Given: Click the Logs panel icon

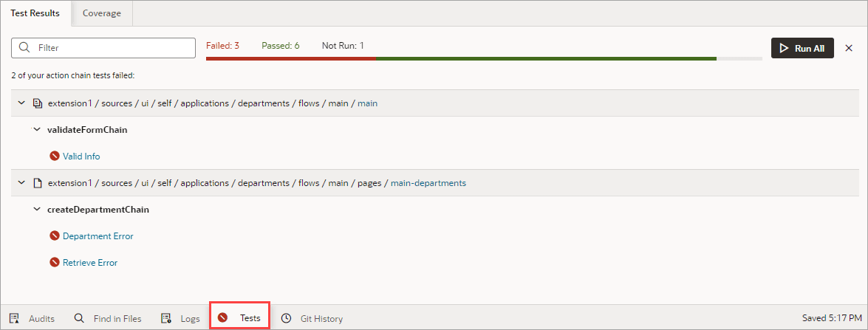Looking at the screenshot, I should coord(165,318).
